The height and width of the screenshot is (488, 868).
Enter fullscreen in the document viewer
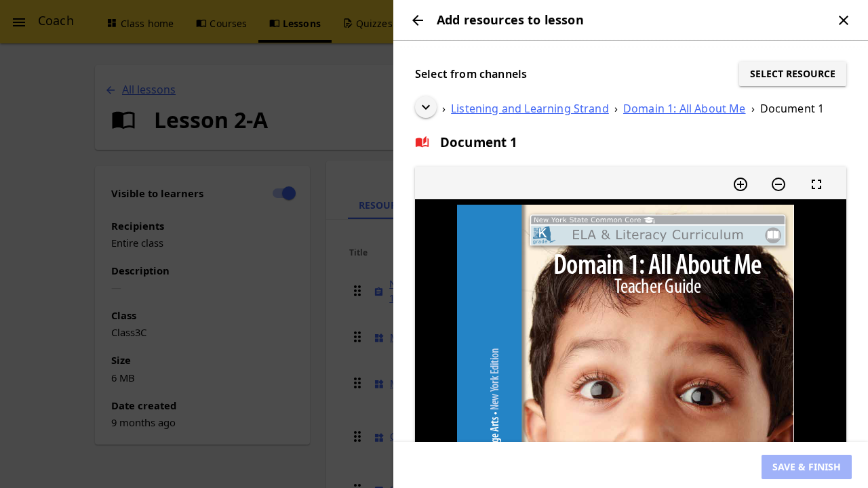(816, 184)
